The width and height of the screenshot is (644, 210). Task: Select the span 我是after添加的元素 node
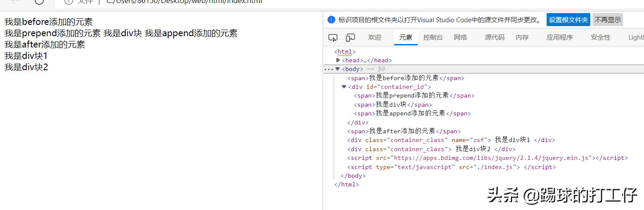(404, 131)
